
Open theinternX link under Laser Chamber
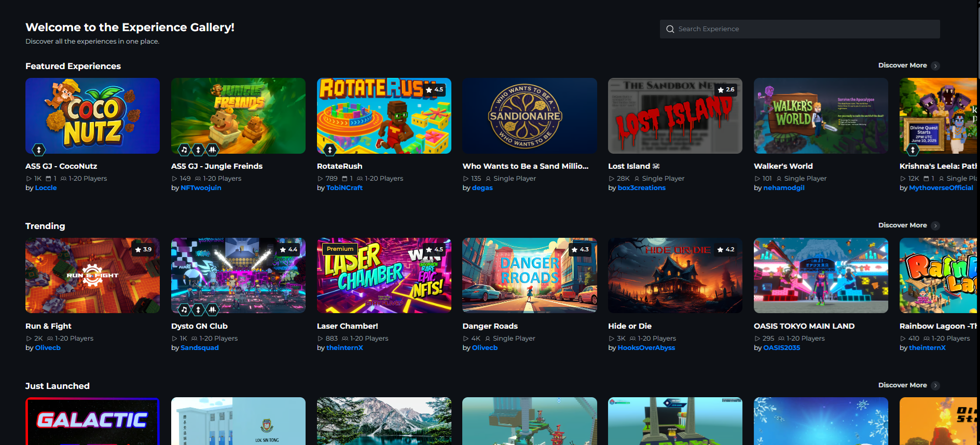coord(344,348)
